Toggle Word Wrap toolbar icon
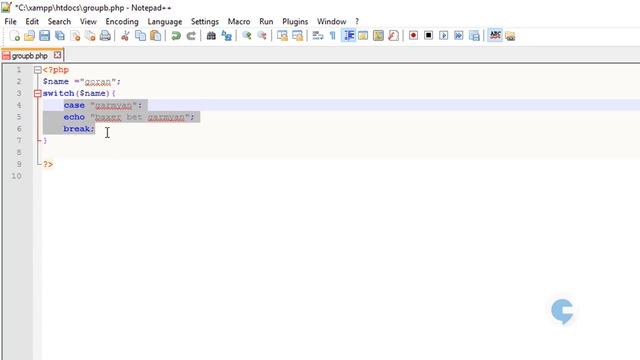The image size is (640, 360). point(318,36)
